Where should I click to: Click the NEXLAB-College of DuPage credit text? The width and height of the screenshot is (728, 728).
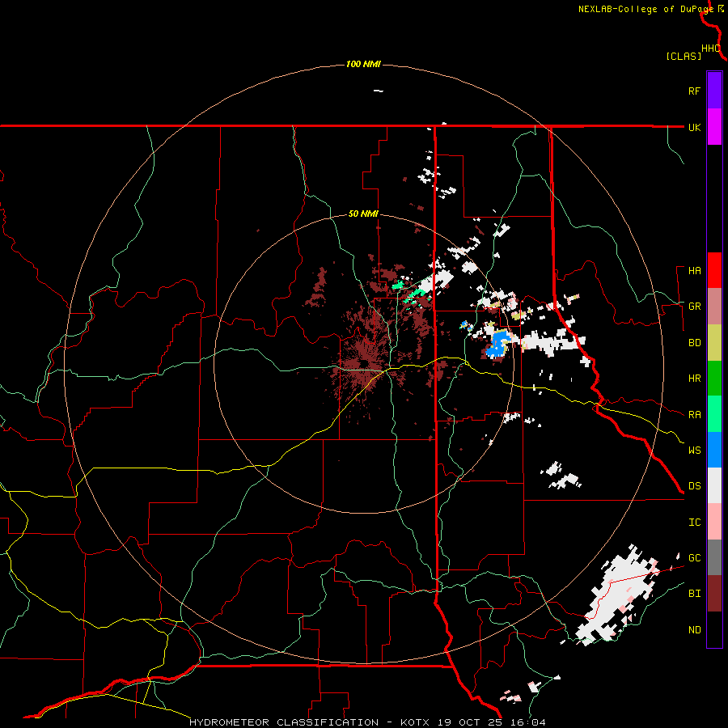(x=645, y=9)
